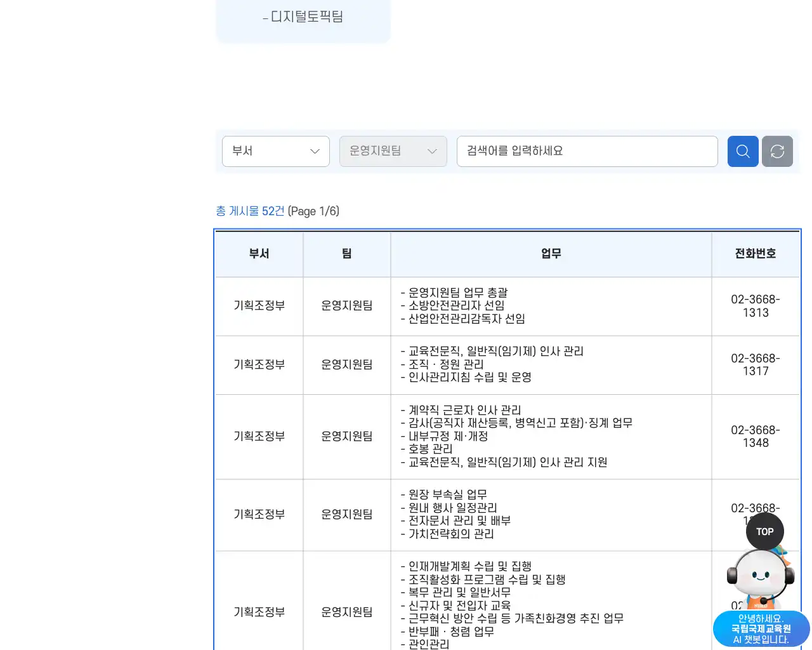
Task: Click the 교육전문직 인사 관리 지원 line
Action: coord(504,462)
